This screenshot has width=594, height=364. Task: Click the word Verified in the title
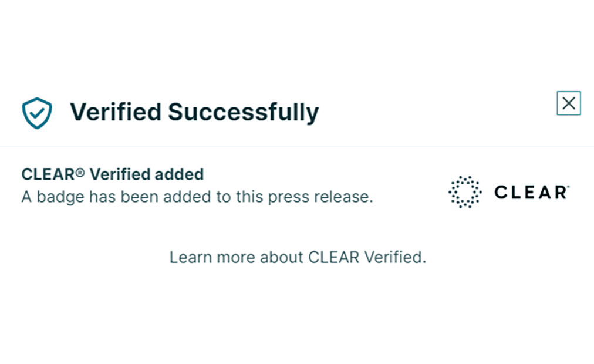point(116,112)
